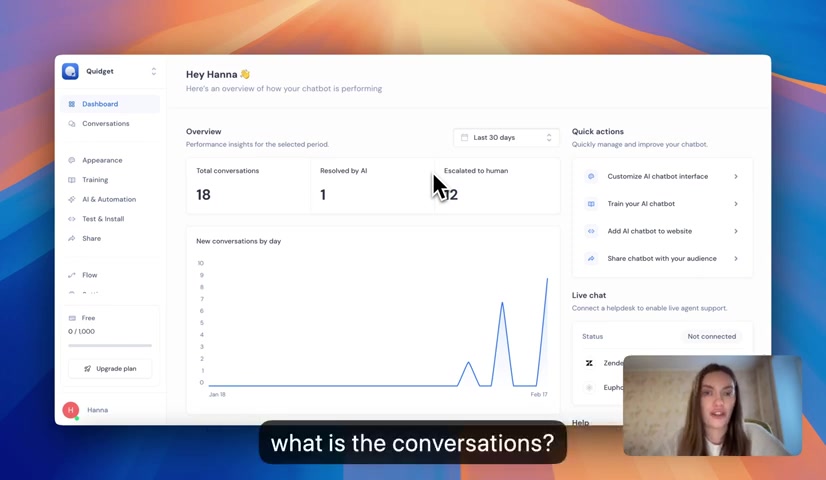Click the presenter webcam video thumbnail
The image size is (826, 480).
click(x=713, y=405)
